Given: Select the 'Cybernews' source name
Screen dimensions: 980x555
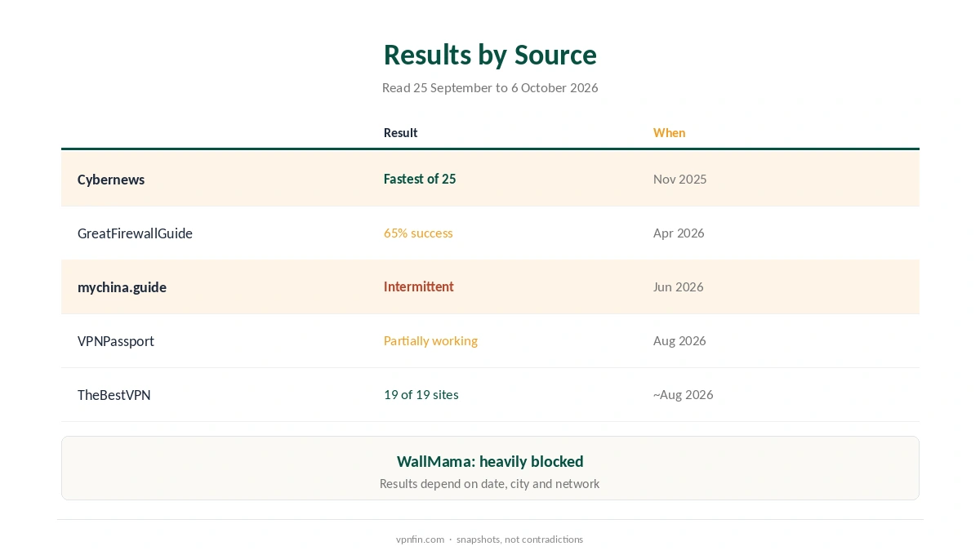Looking at the screenshot, I should click(111, 180).
